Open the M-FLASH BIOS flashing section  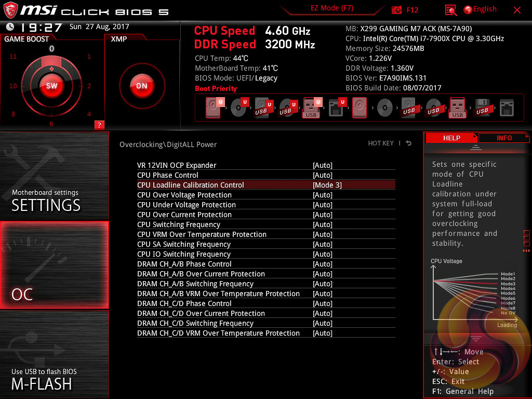pyautogui.click(x=54, y=354)
